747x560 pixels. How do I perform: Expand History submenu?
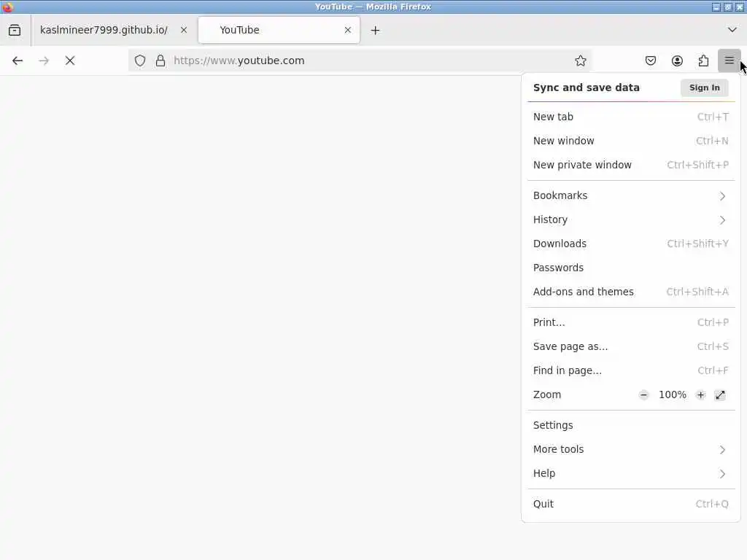[631, 219]
